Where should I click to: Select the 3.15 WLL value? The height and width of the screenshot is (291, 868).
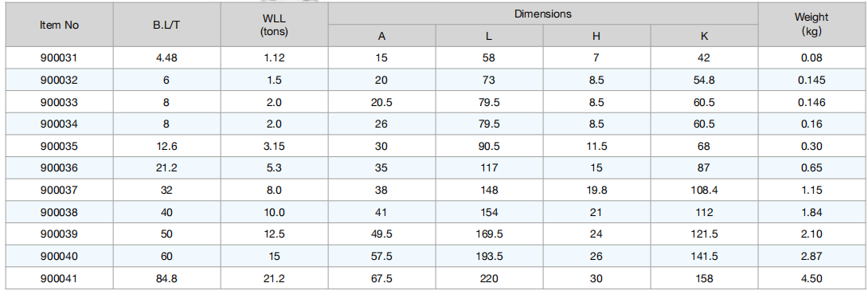pyautogui.click(x=274, y=147)
